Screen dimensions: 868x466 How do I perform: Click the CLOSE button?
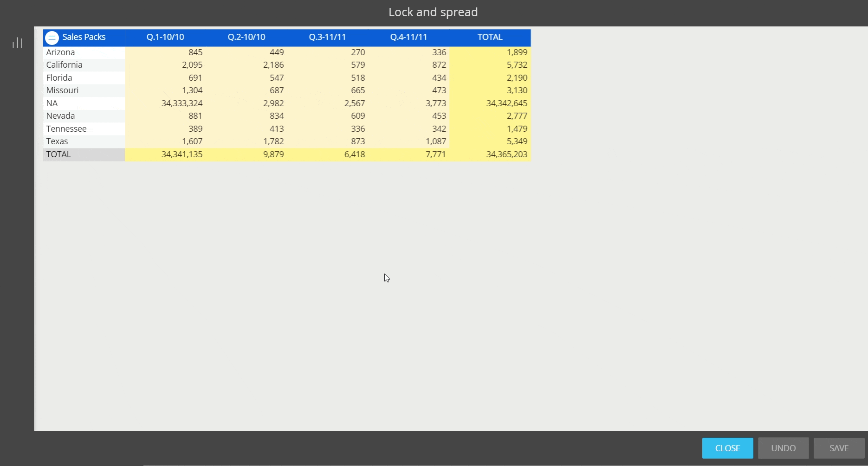[727, 448]
